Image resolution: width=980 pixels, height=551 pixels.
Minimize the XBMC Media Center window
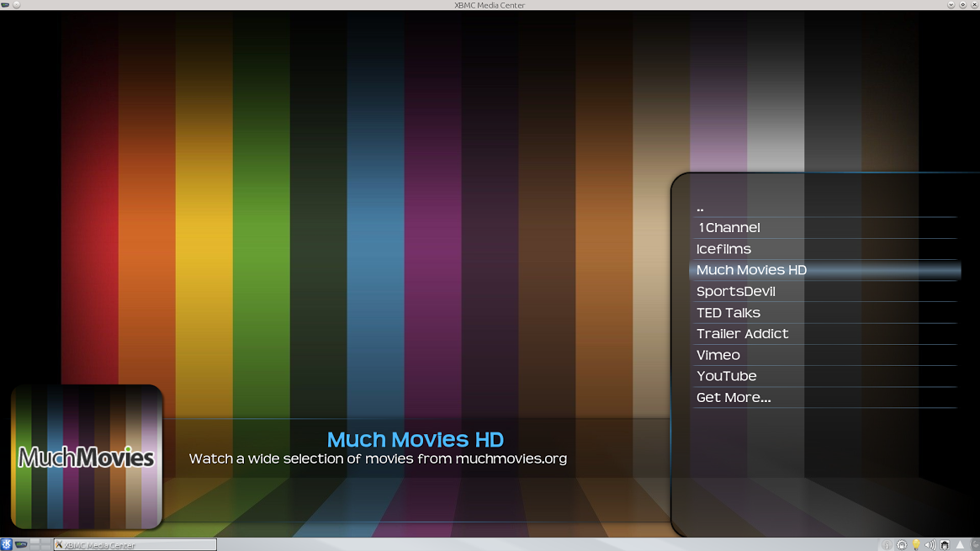point(951,5)
